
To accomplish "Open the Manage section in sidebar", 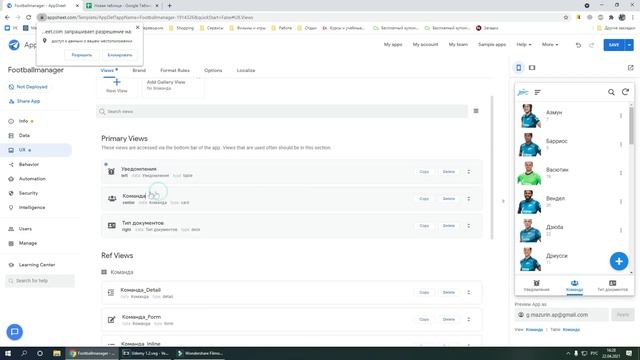I will [27, 243].
